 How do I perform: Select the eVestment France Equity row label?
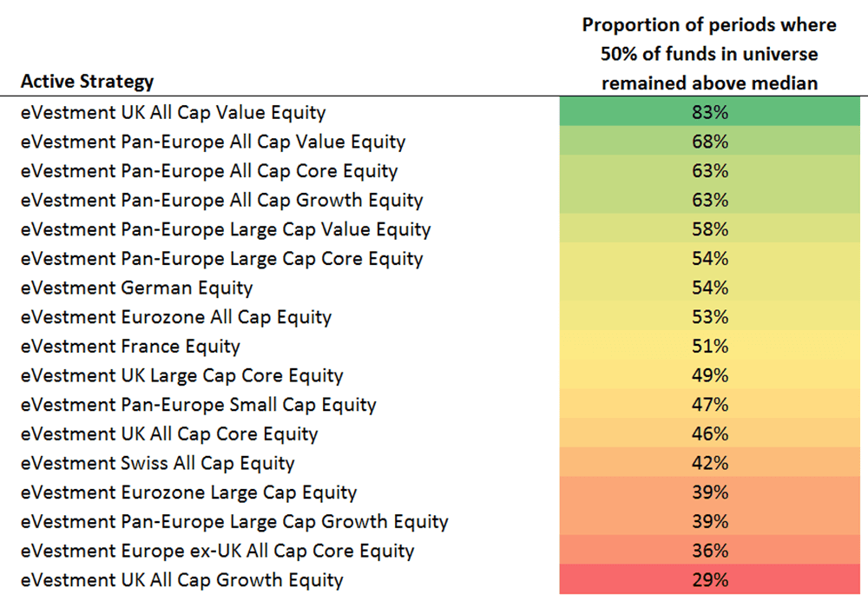130,347
